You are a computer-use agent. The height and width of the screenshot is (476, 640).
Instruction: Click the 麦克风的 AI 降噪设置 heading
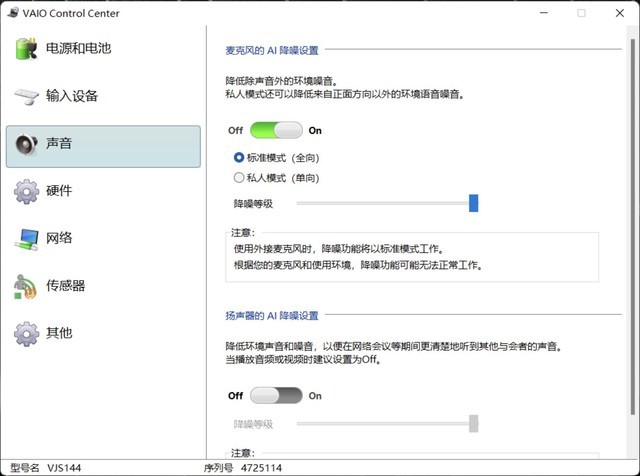pos(272,51)
